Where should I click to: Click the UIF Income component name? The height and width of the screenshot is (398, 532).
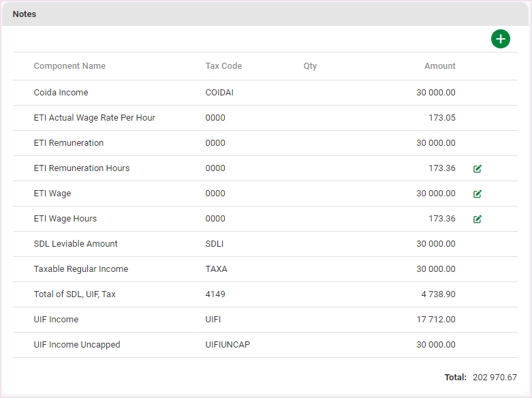coord(56,320)
